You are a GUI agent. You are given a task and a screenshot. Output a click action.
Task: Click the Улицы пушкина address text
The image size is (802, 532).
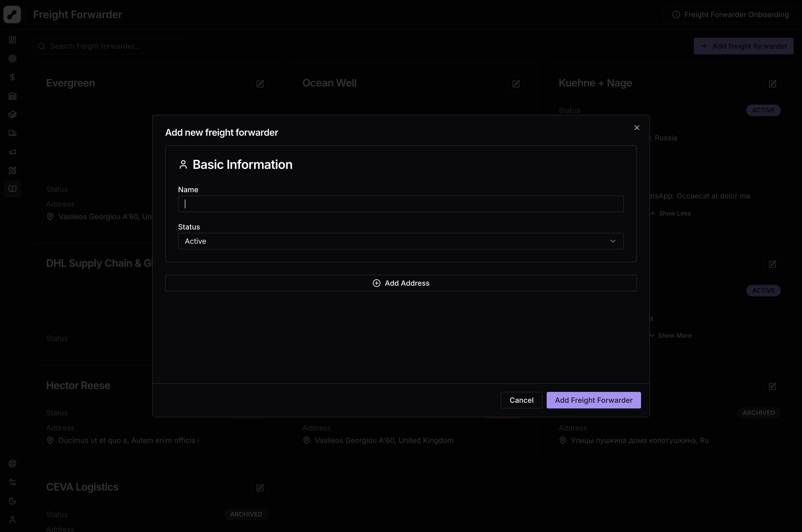tap(640, 440)
